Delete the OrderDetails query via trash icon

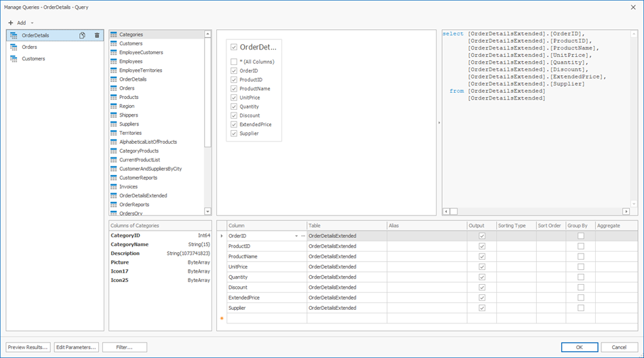click(97, 35)
